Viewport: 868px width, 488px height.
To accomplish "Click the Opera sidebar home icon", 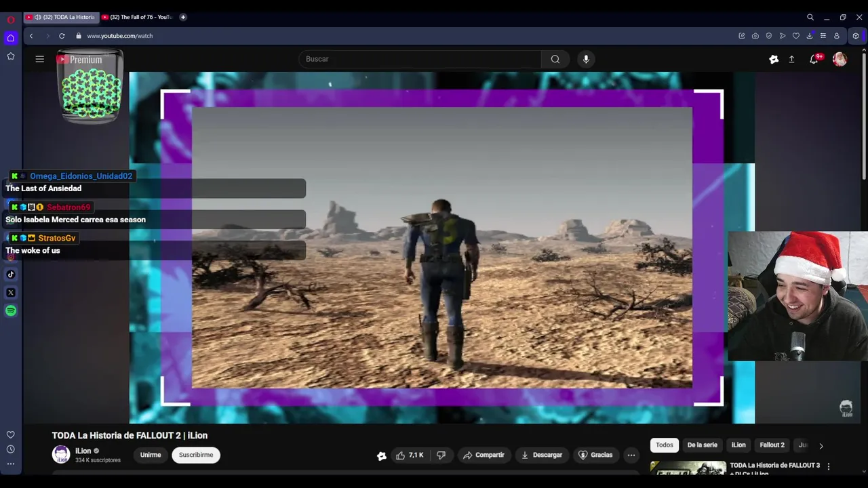I will [11, 38].
